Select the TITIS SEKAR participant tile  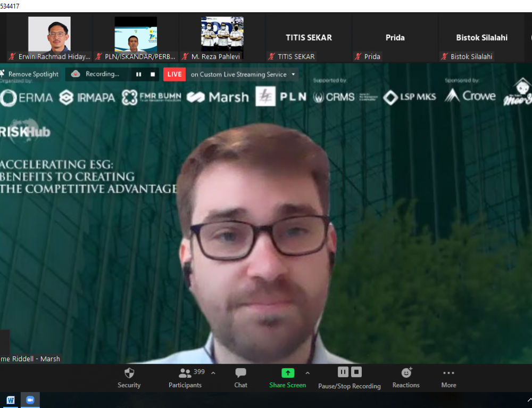tap(309, 38)
